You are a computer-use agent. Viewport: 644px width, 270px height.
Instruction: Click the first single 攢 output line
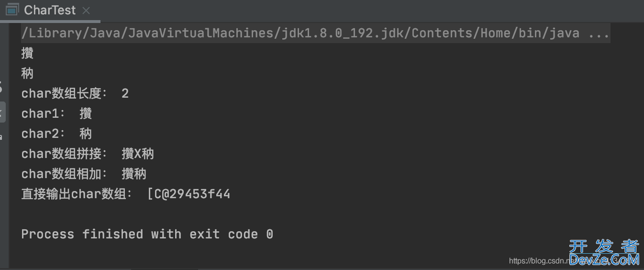pos(27,53)
